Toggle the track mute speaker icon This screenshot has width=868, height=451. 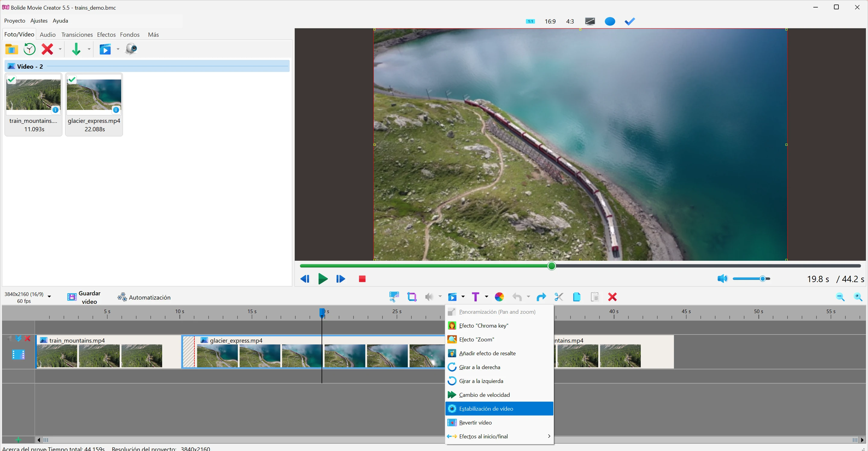coord(9,339)
